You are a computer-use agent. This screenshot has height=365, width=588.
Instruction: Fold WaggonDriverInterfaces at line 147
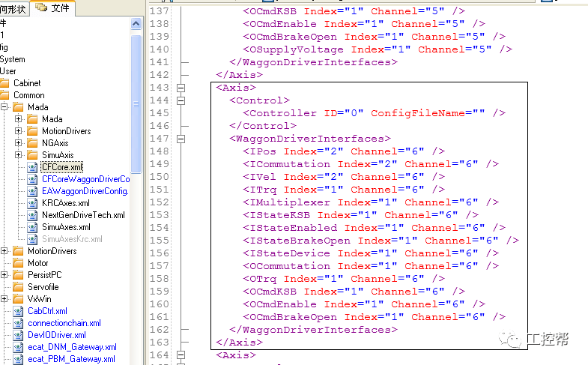[x=181, y=139]
